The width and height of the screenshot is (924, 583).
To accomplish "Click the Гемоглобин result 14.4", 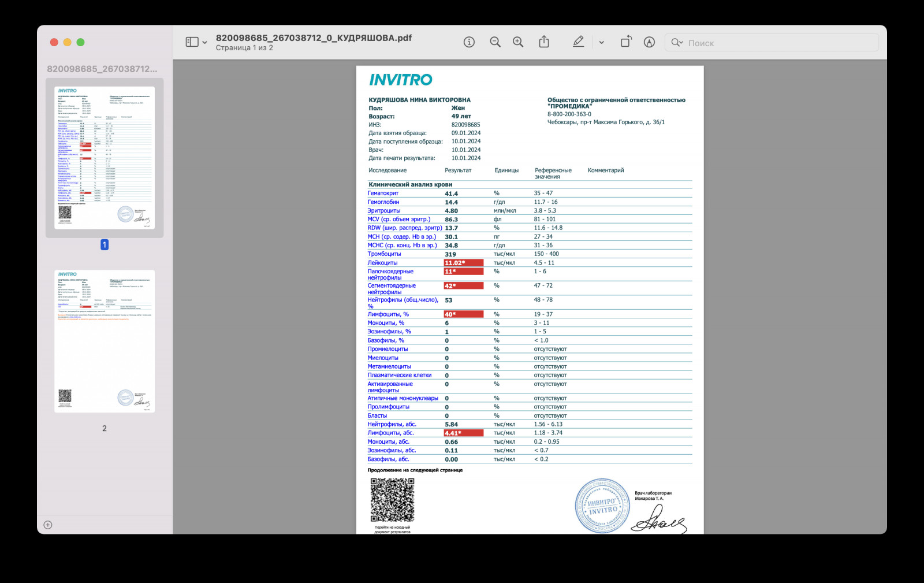I will point(452,202).
